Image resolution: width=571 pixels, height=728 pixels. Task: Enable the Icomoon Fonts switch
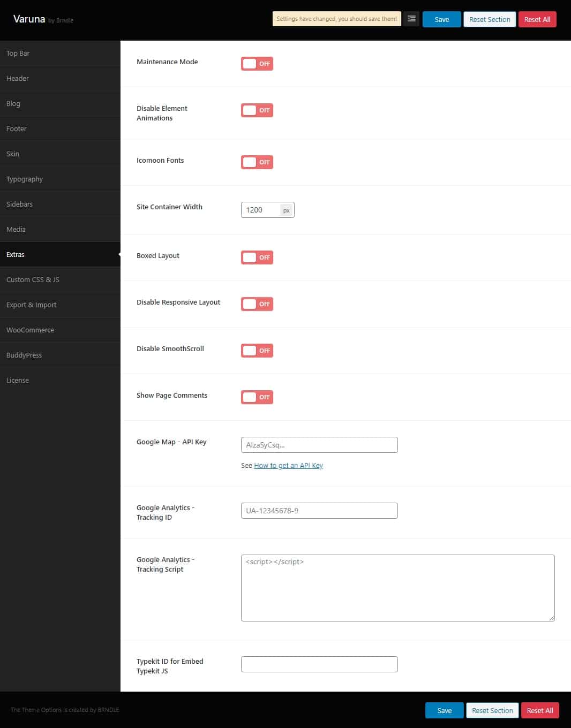click(x=257, y=162)
